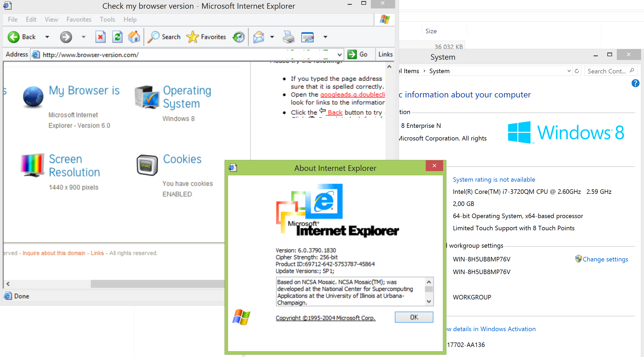Open the Address bar URL dropdown

pos(340,55)
